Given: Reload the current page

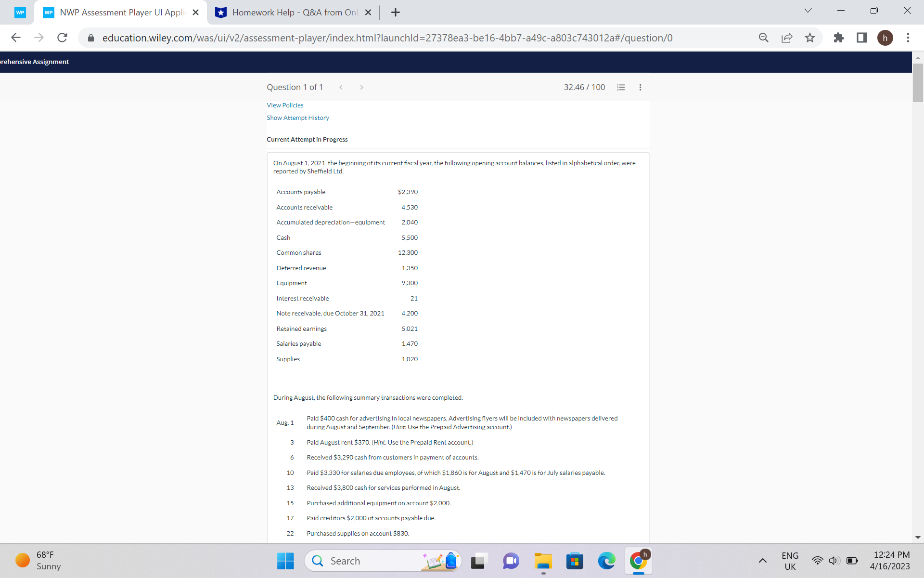Looking at the screenshot, I should 62,38.
